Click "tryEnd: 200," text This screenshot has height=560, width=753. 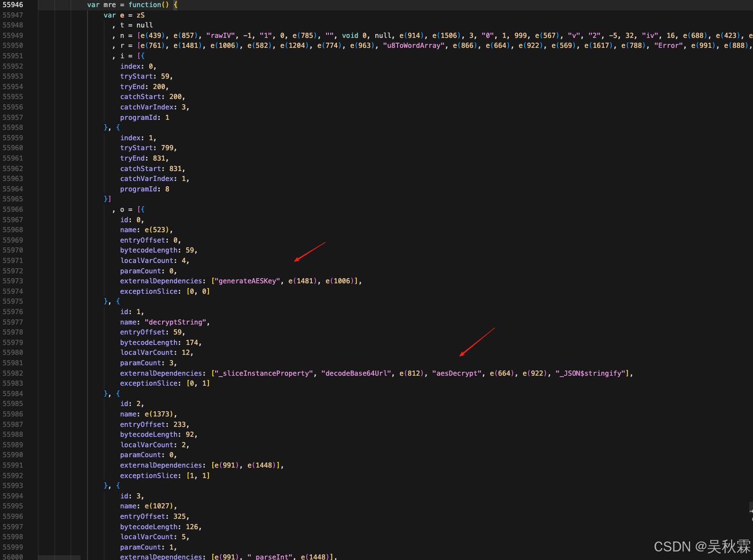click(145, 87)
